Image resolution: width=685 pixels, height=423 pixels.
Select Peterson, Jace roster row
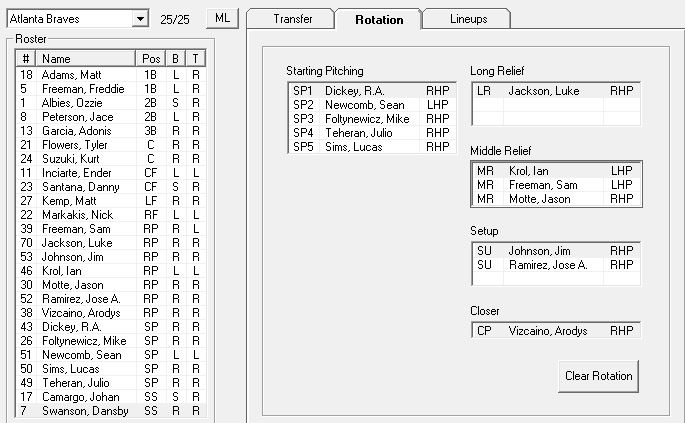click(x=111, y=117)
